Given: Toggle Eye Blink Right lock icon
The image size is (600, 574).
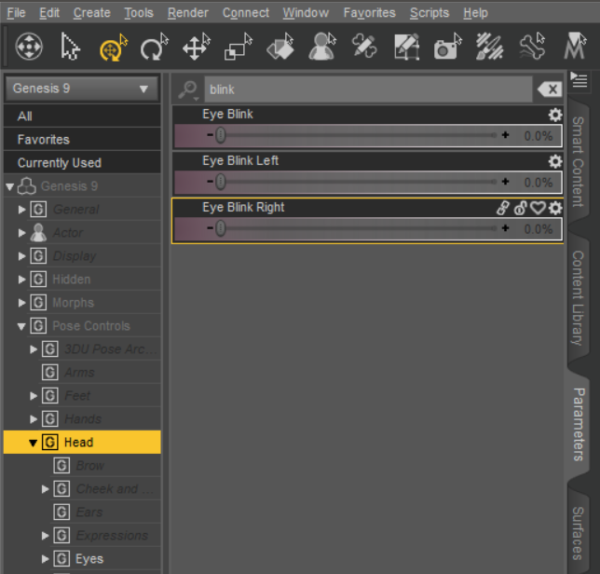Looking at the screenshot, I should (x=520, y=208).
